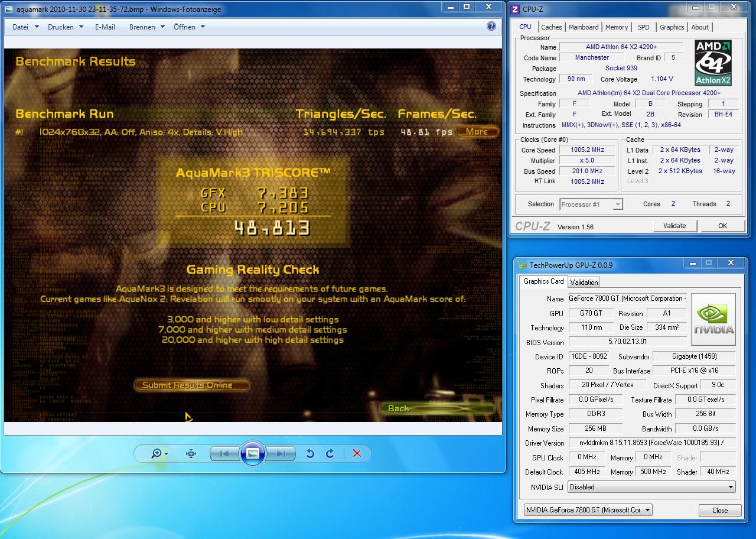Click the Die Size value 334 mm²
This screenshot has width=756, height=539.
pyautogui.click(x=667, y=327)
